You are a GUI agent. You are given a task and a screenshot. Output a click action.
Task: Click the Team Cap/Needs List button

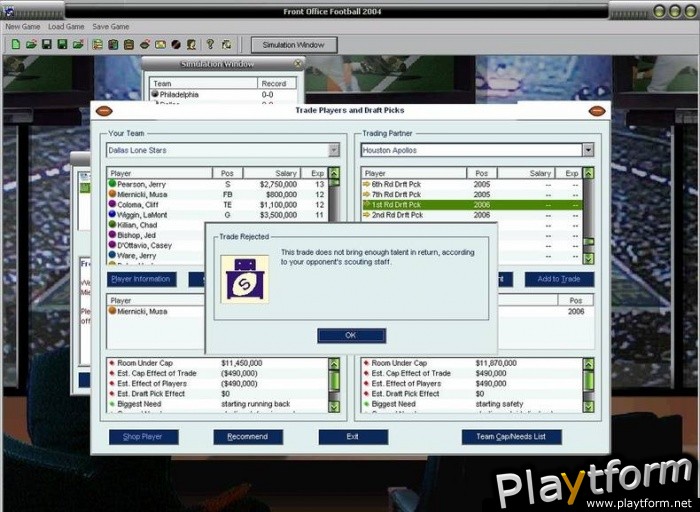coord(511,437)
